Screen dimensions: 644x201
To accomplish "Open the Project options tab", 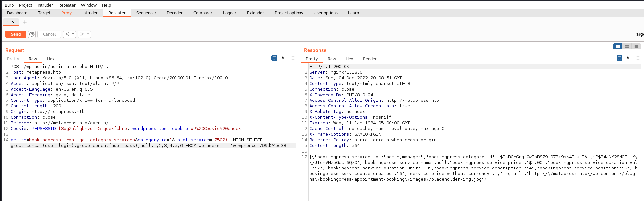I will (289, 13).
